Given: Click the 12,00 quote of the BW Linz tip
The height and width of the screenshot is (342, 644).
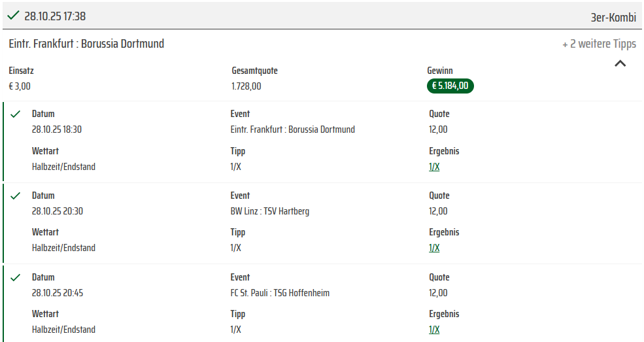Looking at the screenshot, I should tap(438, 211).
